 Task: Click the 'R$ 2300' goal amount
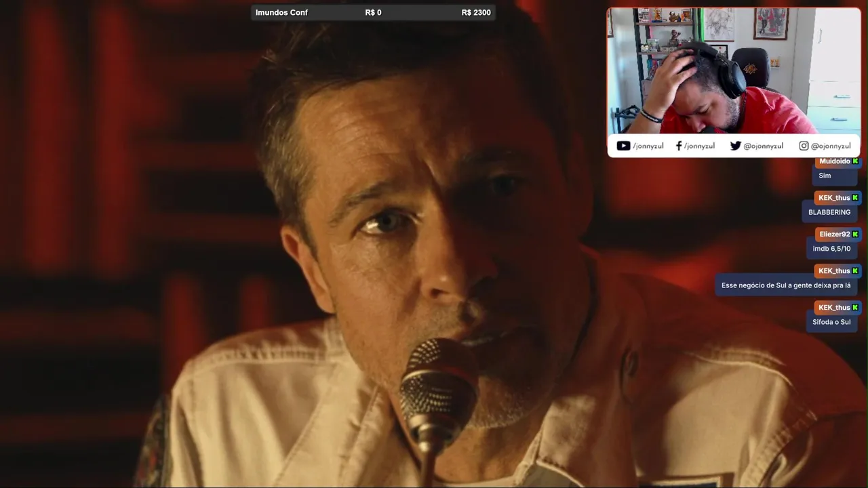point(476,13)
